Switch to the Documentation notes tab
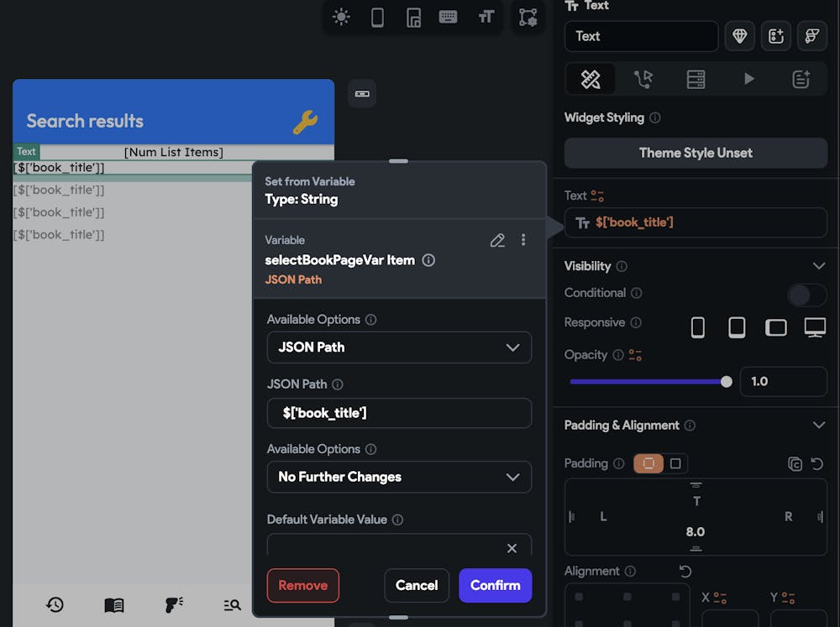This screenshot has height=627, width=840. tap(801, 79)
